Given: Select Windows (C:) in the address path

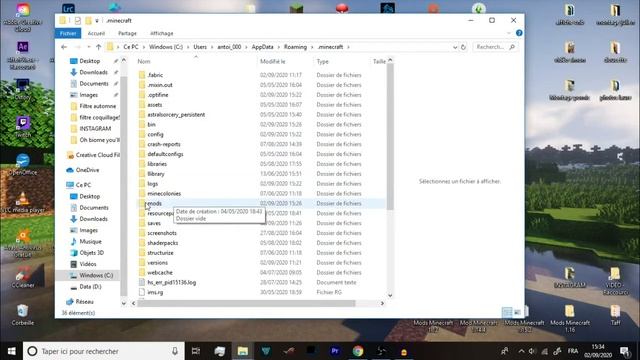Looking at the screenshot, I should (x=166, y=47).
